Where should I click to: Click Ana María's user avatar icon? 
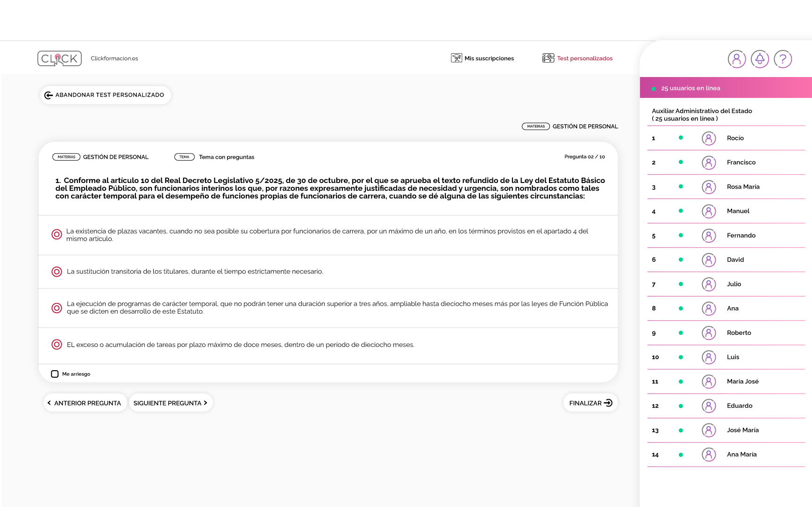point(709,454)
